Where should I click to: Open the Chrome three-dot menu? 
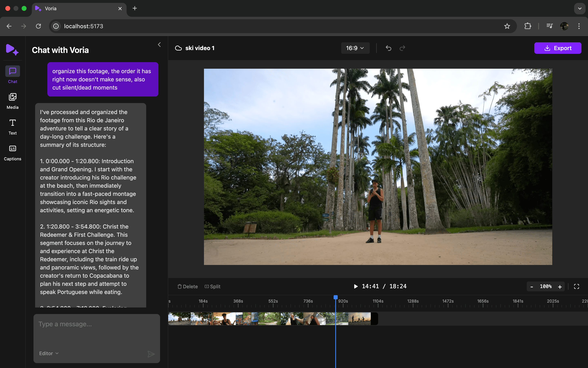[579, 26]
